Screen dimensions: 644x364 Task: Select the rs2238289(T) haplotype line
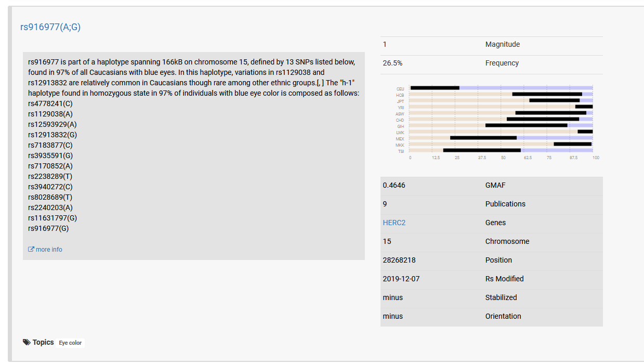[50, 176]
